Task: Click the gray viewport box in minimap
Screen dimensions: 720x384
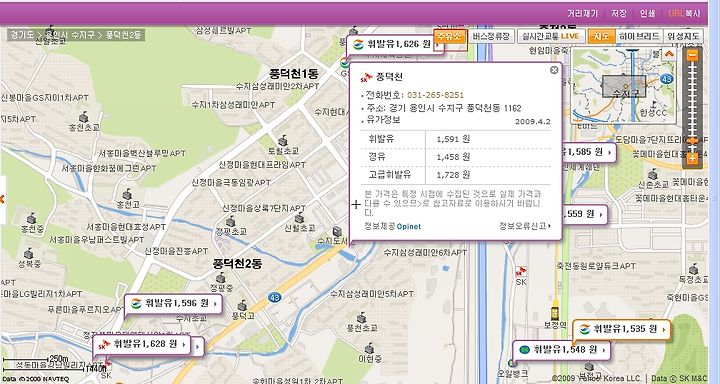Action: click(624, 86)
